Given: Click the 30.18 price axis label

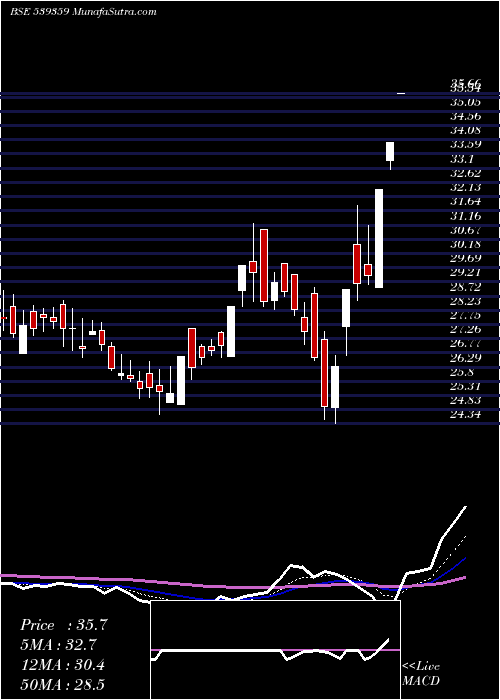Looking at the screenshot, I should pos(465,245).
